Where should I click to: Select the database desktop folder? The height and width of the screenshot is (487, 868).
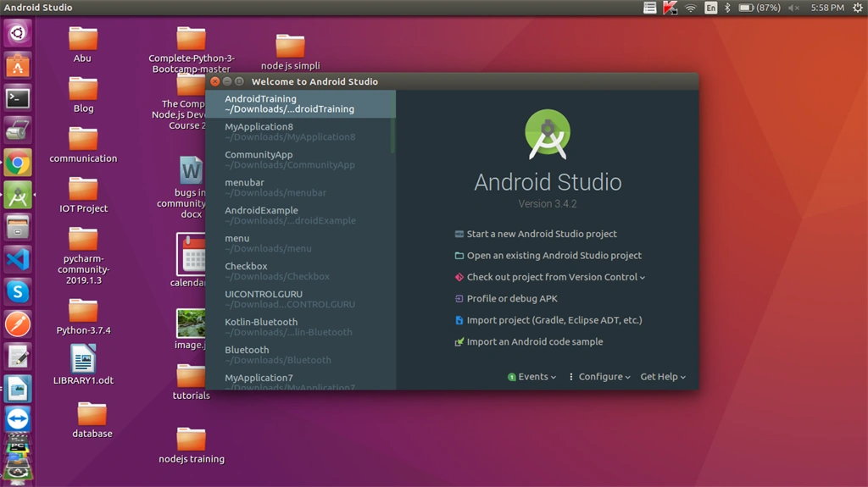[x=92, y=421]
